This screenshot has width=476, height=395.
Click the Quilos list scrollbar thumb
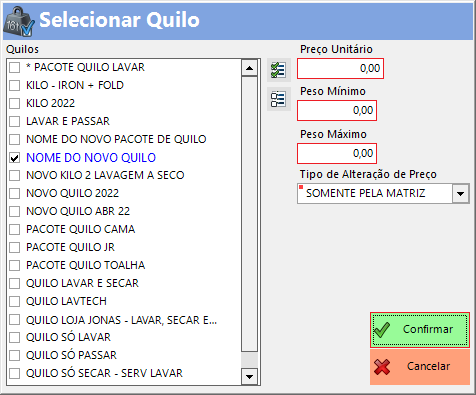click(249, 214)
